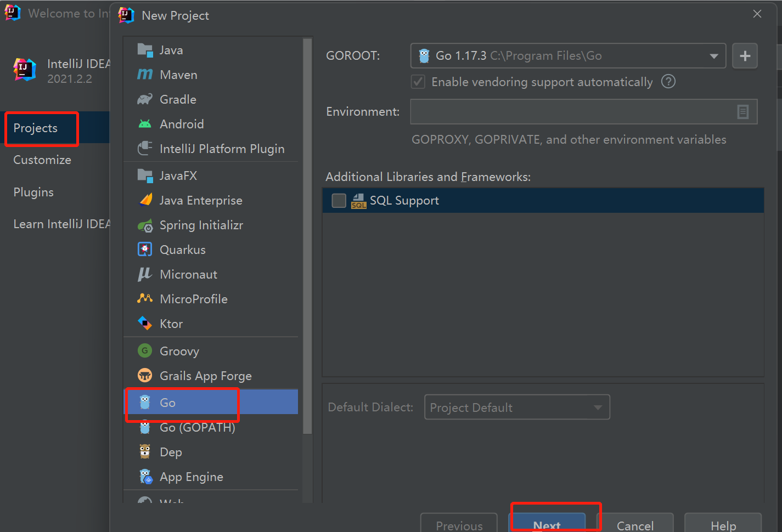Open the Default Dialect dropdown
The width and height of the screenshot is (782, 532).
(x=517, y=408)
